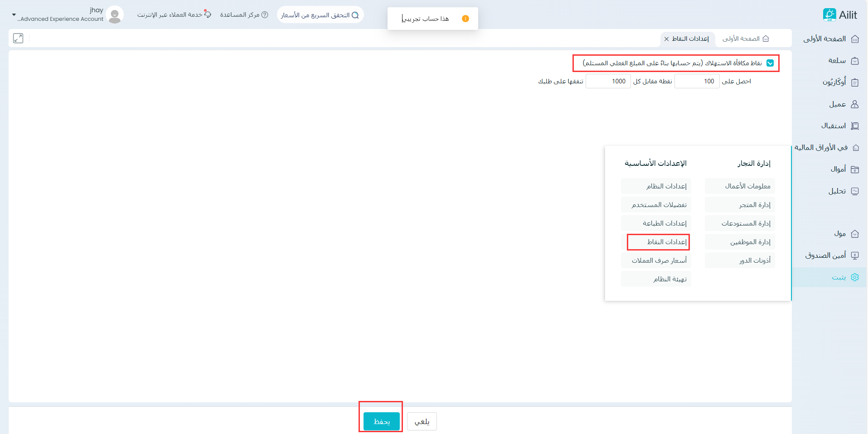Open the مول (mall) sidebar icon

855,234
